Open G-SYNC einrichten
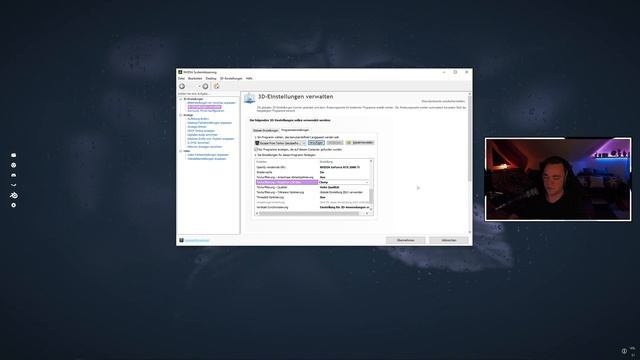Image resolution: width=640 pixels, height=360 pixels. pos(198,143)
